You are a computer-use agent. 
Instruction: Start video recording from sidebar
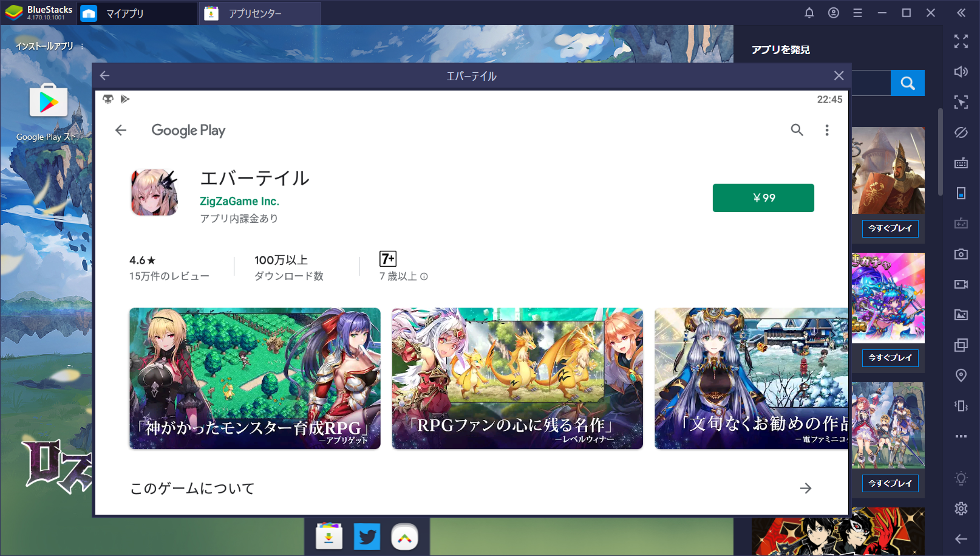point(961,284)
